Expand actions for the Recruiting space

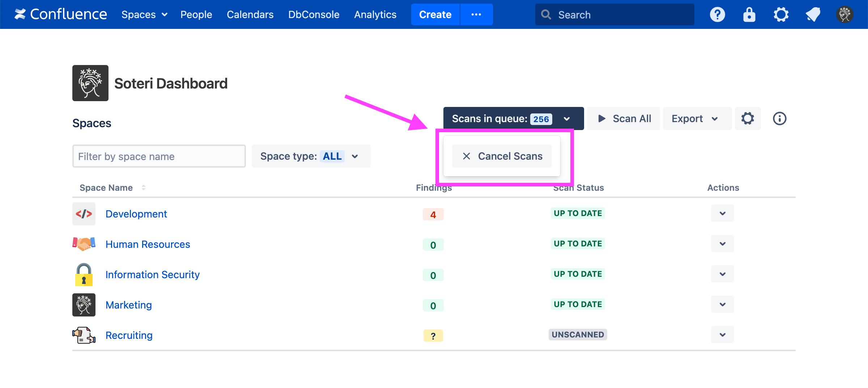722,335
